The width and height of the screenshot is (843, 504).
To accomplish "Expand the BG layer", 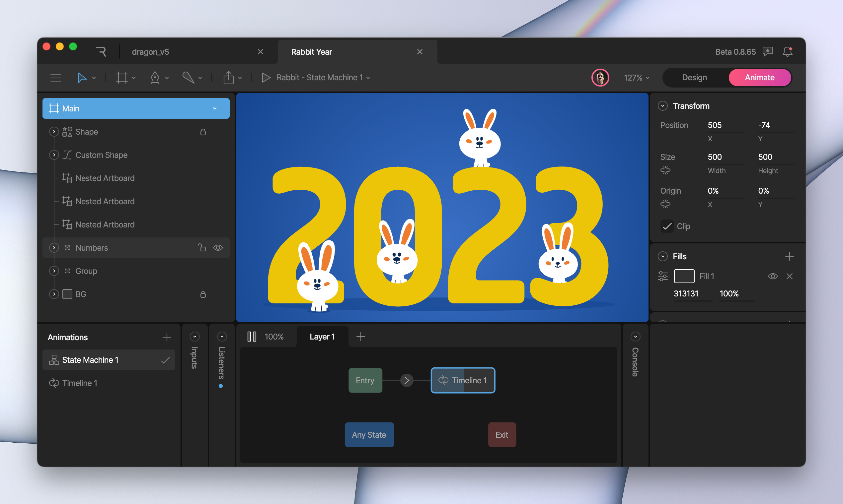I will (x=54, y=294).
